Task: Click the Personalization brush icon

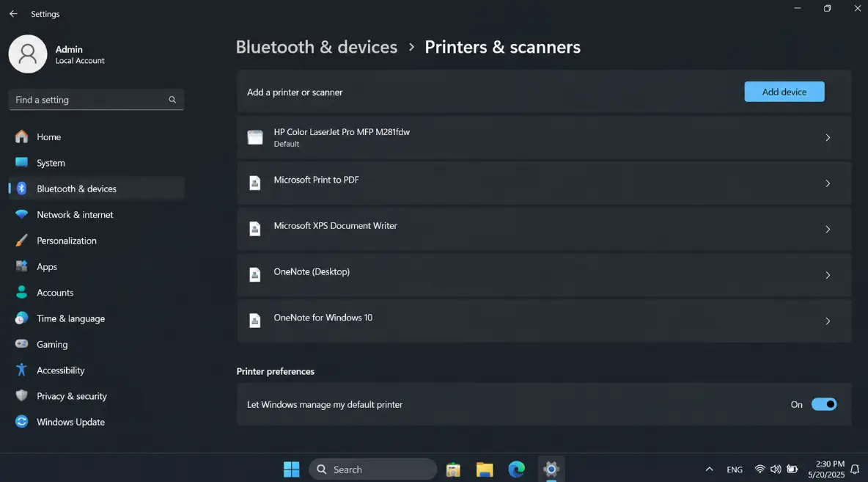Action: [x=21, y=241]
